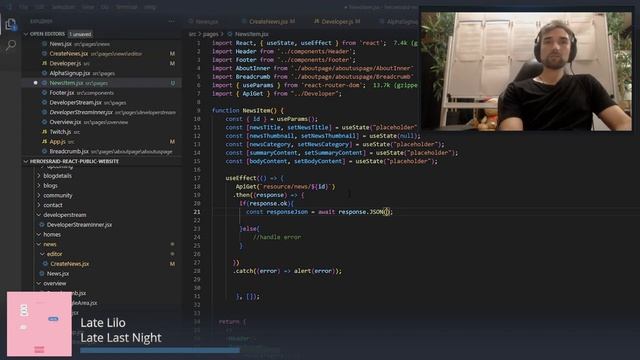Open the Terminal menu

click(126, 7)
